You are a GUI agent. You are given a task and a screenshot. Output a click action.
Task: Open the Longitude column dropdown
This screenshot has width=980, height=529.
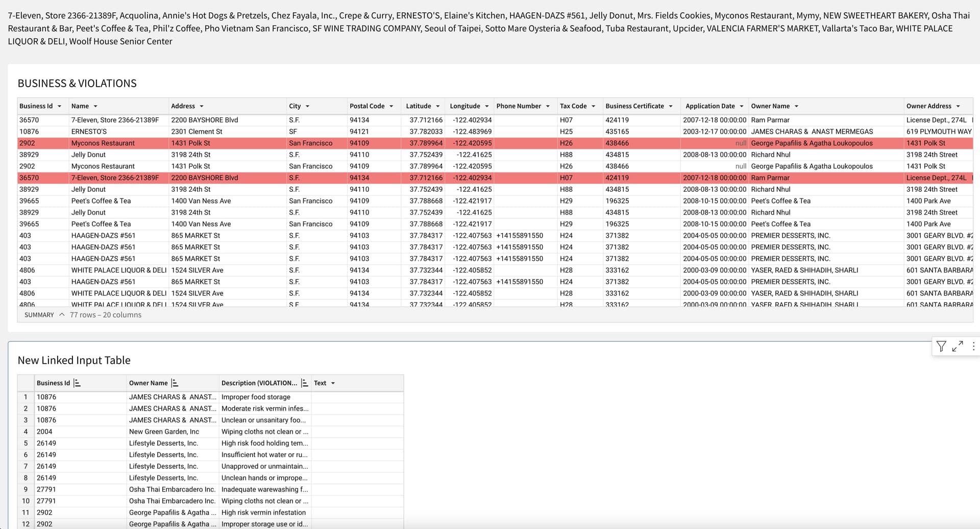486,106
